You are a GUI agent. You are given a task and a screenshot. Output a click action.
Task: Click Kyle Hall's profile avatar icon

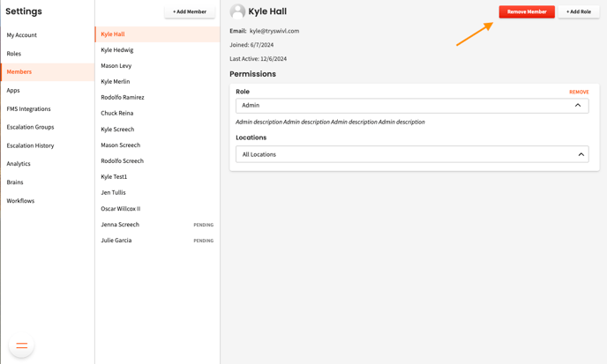237,11
